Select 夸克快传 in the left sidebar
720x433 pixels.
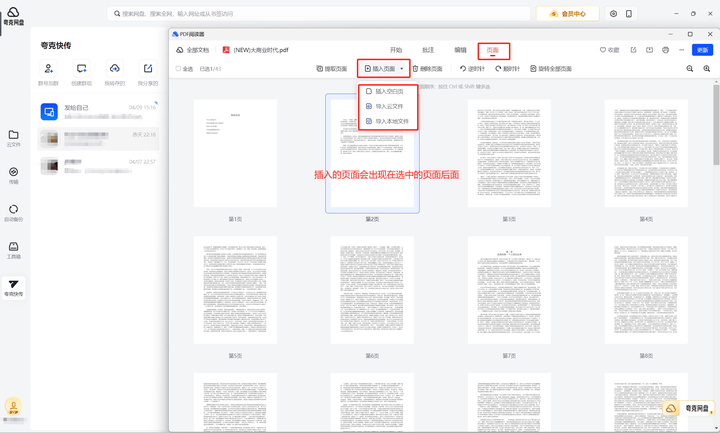pyautogui.click(x=13, y=288)
